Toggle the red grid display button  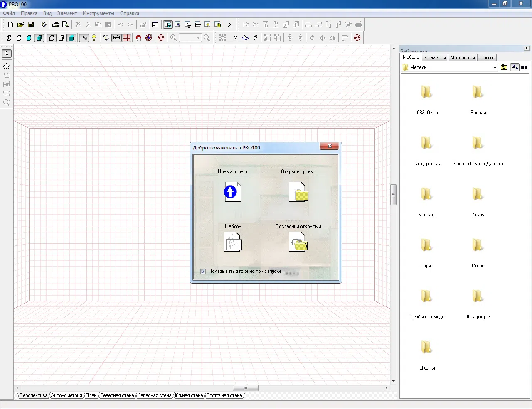[x=126, y=38]
